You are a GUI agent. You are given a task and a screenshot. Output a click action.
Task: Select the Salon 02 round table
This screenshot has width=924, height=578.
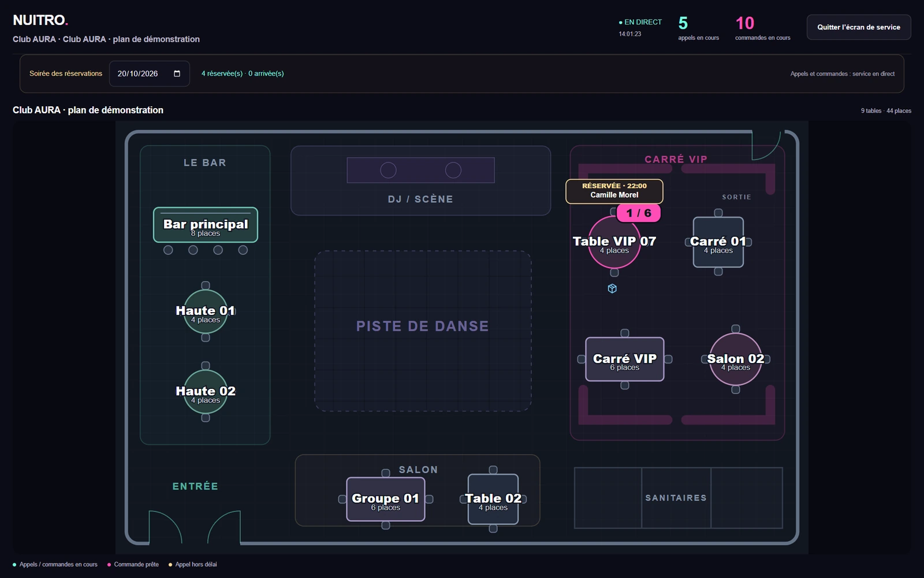736,360
